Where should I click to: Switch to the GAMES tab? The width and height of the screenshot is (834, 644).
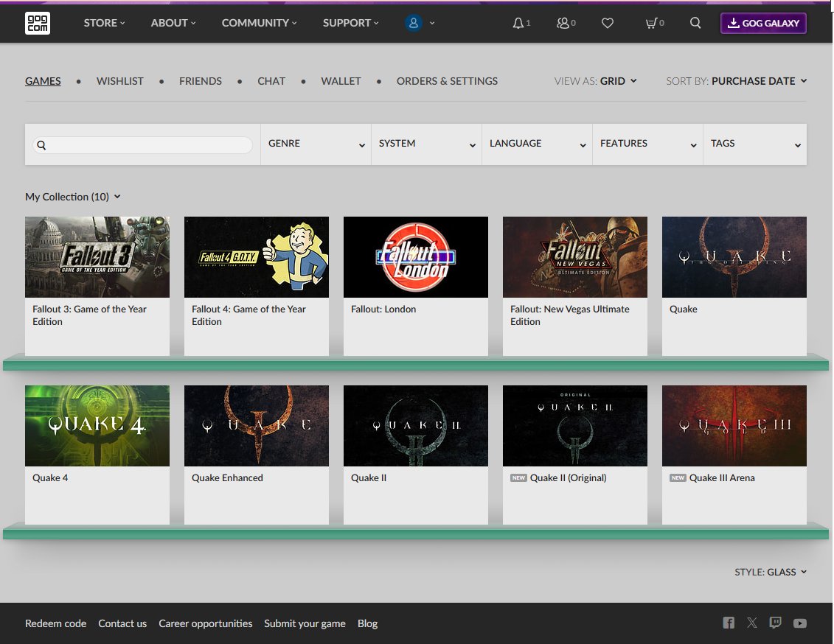click(x=43, y=81)
